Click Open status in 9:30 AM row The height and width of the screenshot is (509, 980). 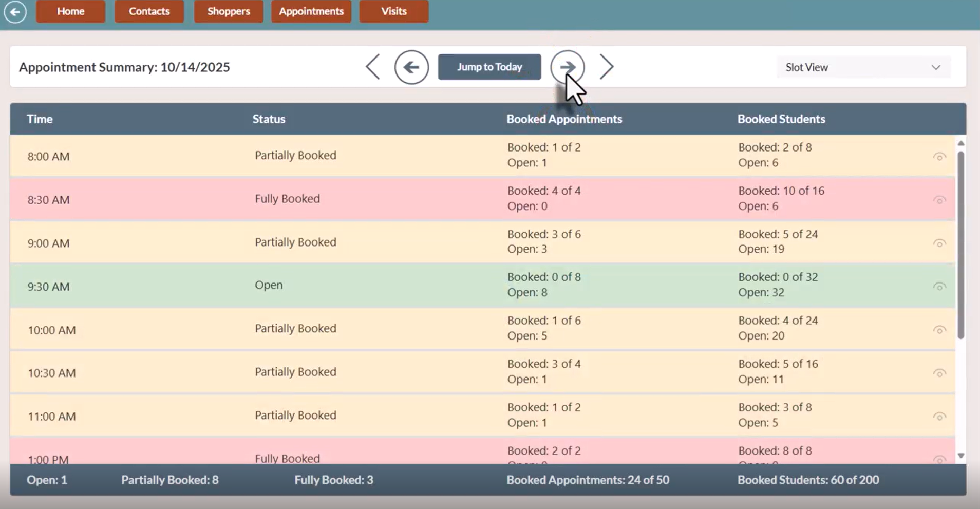[x=269, y=285]
